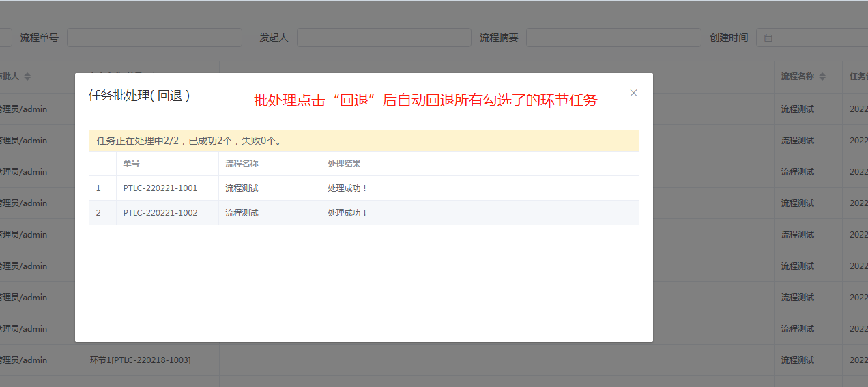This screenshot has height=387, width=868.
Task: Focus the 发起人 input field
Action: (384, 38)
